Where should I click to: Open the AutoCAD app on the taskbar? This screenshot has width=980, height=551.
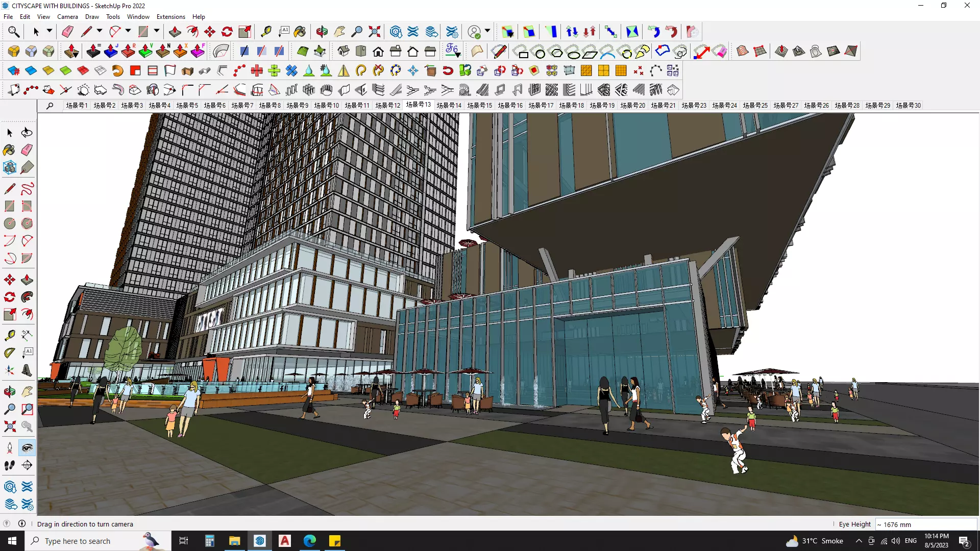click(x=285, y=541)
